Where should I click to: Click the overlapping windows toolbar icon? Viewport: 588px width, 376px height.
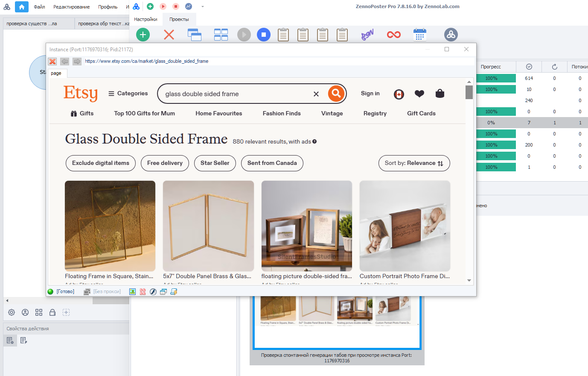click(195, 35)
